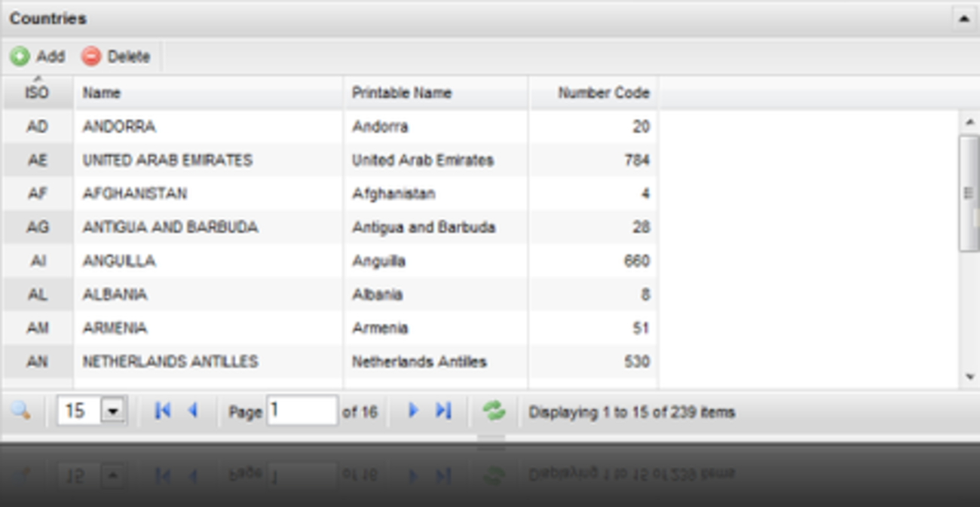Image resolution: width=980 pixels, height=507 pixels.
Task: Click scrollbar up arrow
Action: (969, 122)
